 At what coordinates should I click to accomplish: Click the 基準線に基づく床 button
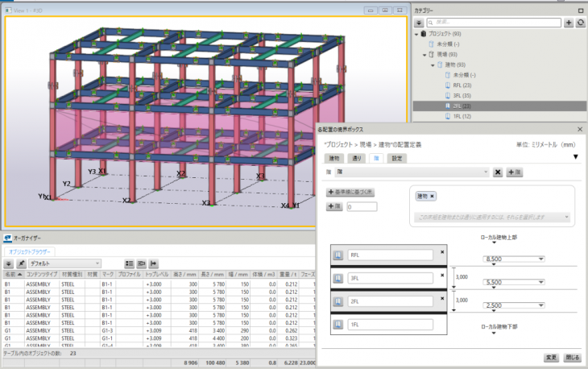351,193
